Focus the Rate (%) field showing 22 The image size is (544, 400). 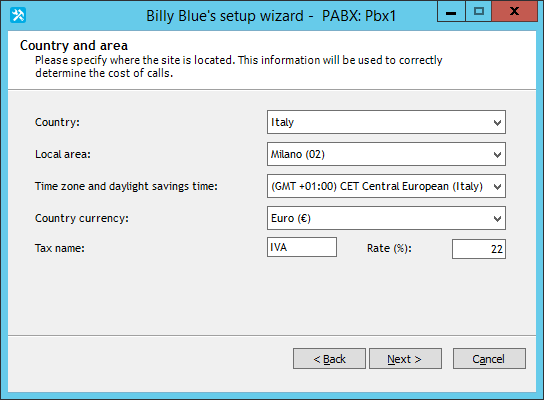[479, 249]
